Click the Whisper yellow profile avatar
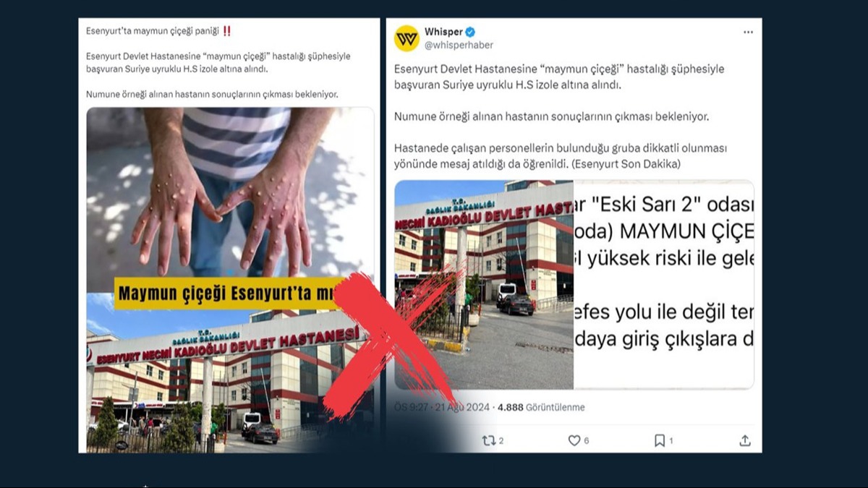 (x=407, y=38)
